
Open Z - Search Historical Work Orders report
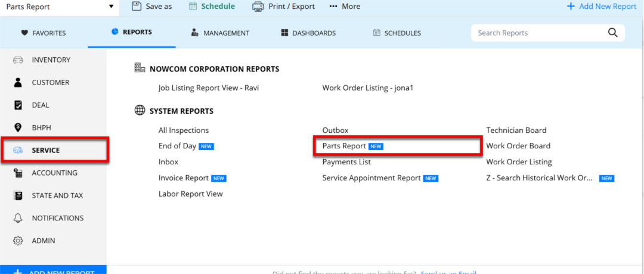(539, 178)
